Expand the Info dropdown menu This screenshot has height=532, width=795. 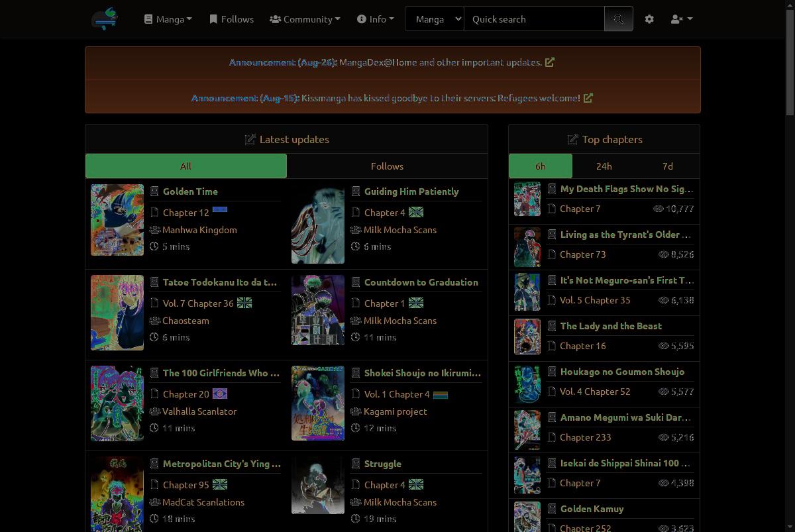(x=375, y=19)
